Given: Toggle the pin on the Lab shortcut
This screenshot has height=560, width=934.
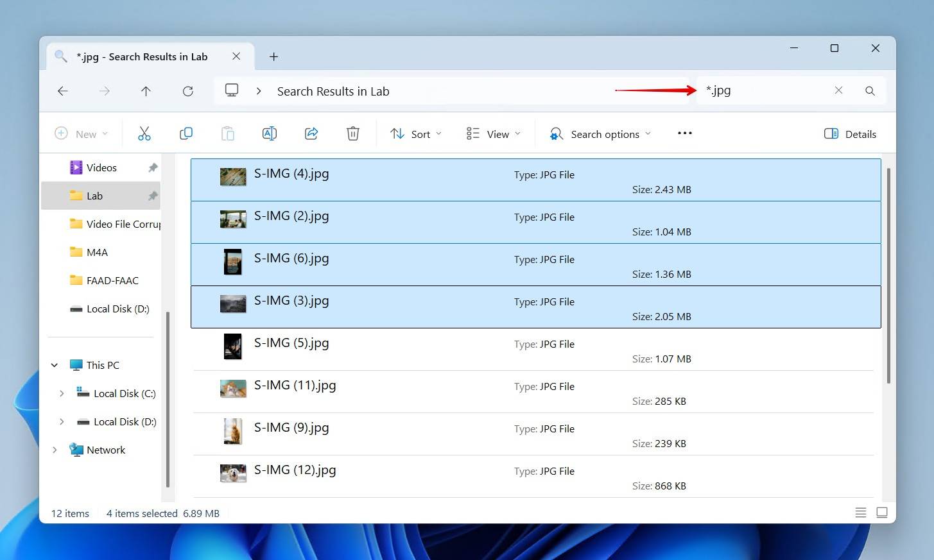Looking at the screenshot, I should pos(153,196).
